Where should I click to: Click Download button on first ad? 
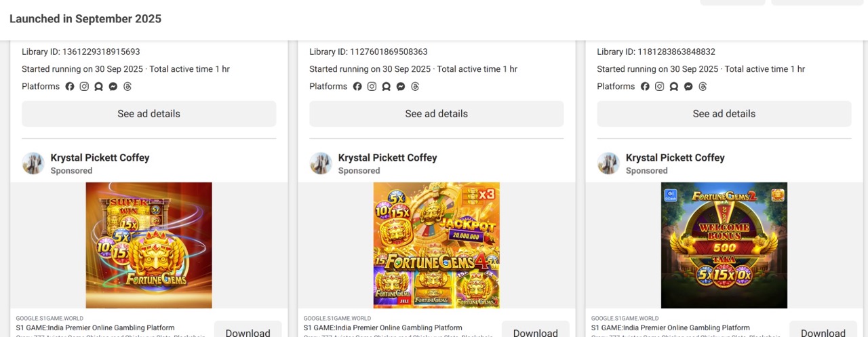pos(248,330)
